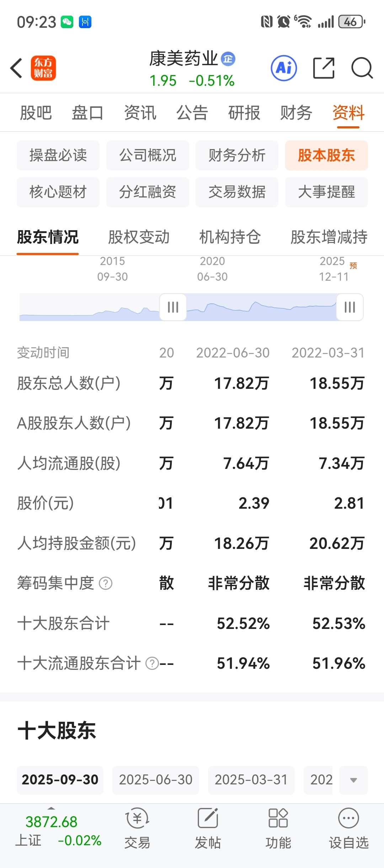Open the 分红融资 section
Image resolution: width=384 pixels, height=868 pixels.
coord(148,192)
